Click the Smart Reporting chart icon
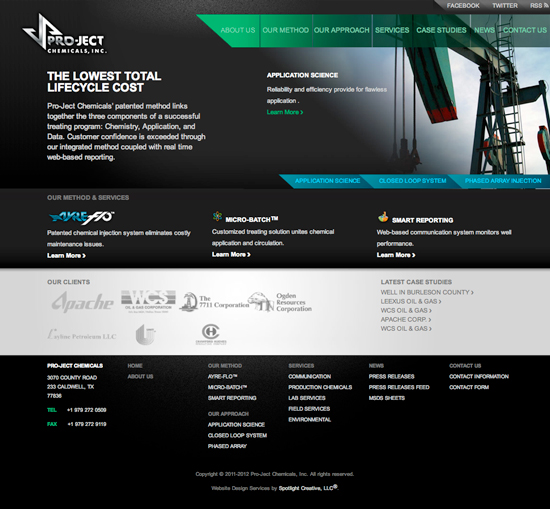This screenshot has height=509, width=550. 383,217
